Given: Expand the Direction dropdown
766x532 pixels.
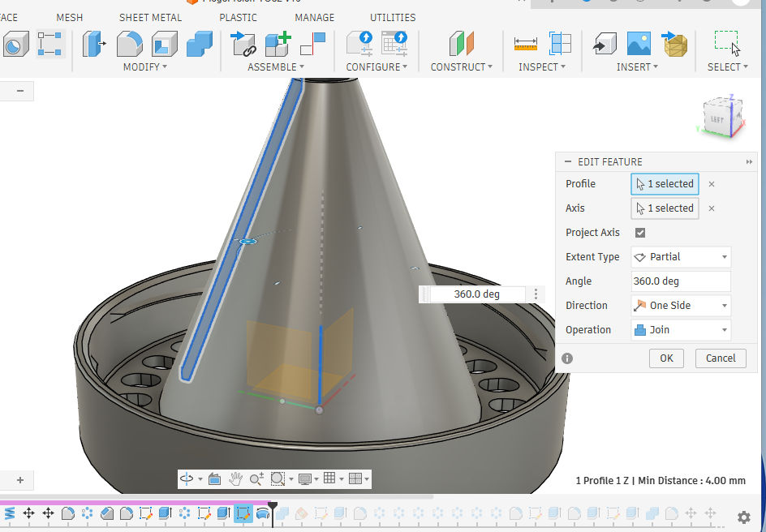Looking at the screenshot, I should point(680,306).
